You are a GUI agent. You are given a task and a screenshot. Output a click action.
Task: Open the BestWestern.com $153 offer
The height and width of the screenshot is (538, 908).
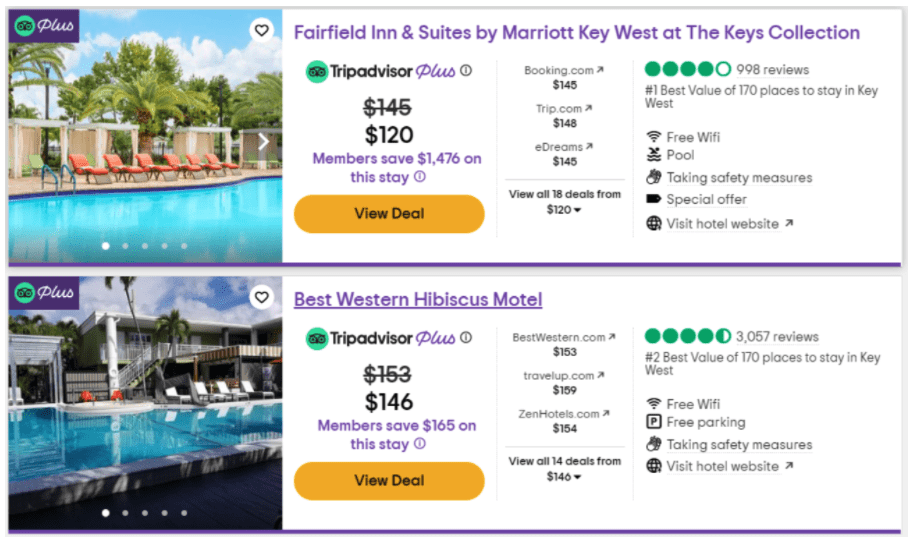point(564,345)
